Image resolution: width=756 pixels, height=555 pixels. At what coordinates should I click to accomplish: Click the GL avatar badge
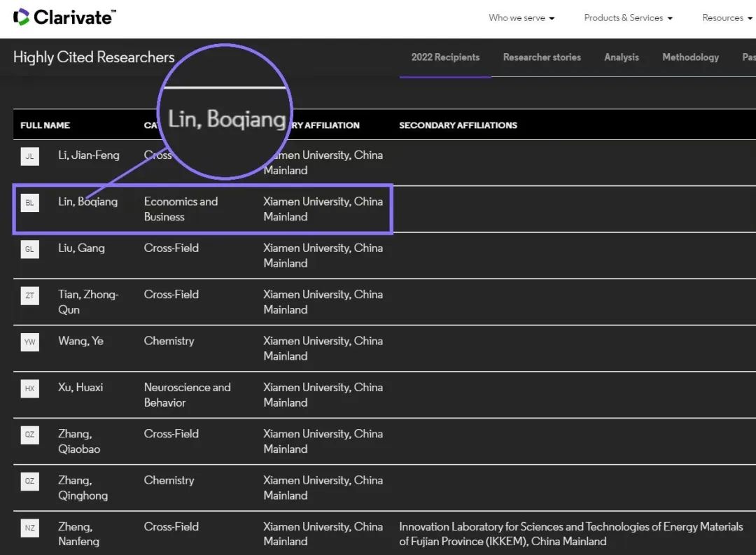click(29, 249)
